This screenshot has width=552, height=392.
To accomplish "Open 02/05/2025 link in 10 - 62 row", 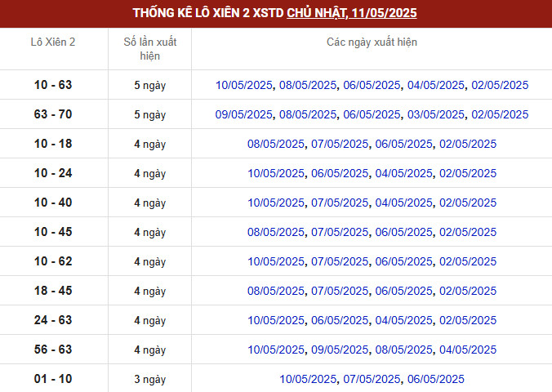I will tap(468, 261).
